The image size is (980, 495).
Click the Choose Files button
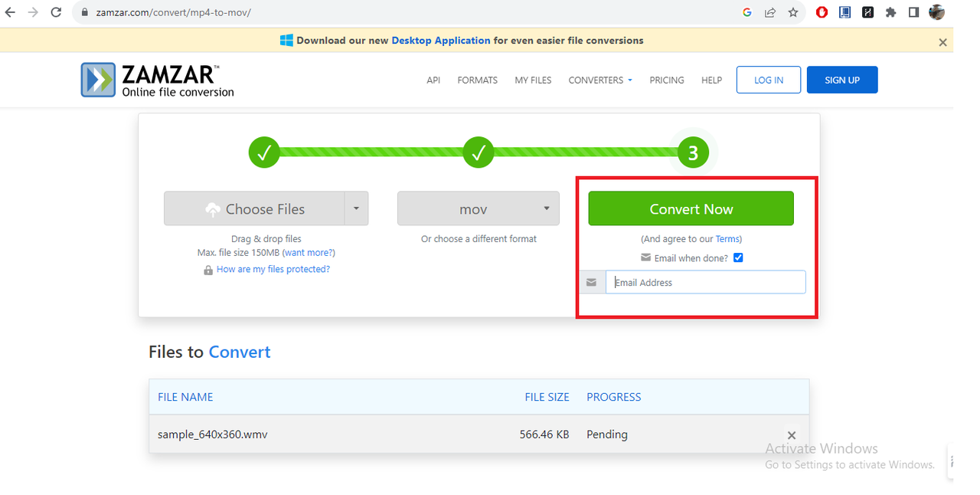point(255,208)
